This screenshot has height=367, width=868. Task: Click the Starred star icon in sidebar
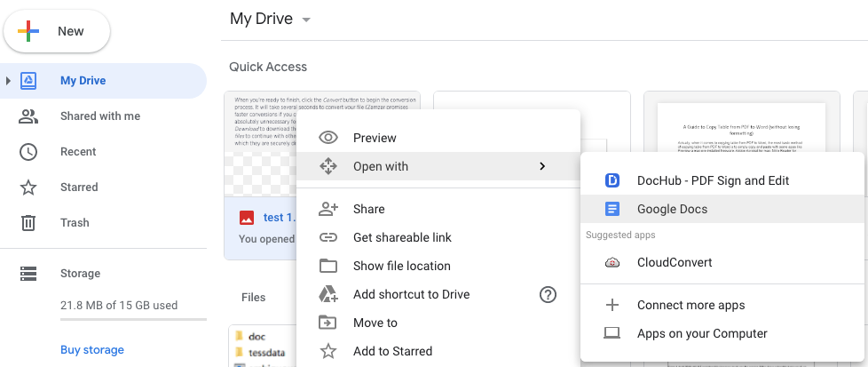pos(28,187)
